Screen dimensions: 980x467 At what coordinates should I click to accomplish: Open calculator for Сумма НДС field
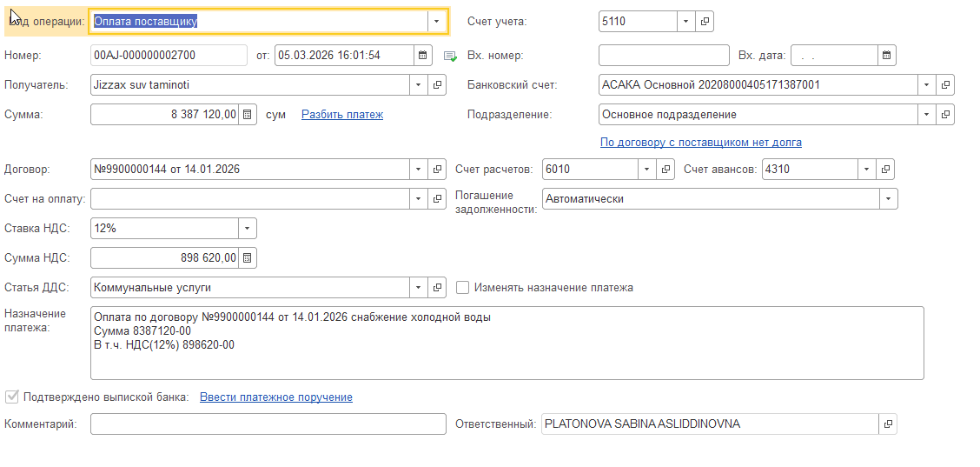click(x=248, y=257)
